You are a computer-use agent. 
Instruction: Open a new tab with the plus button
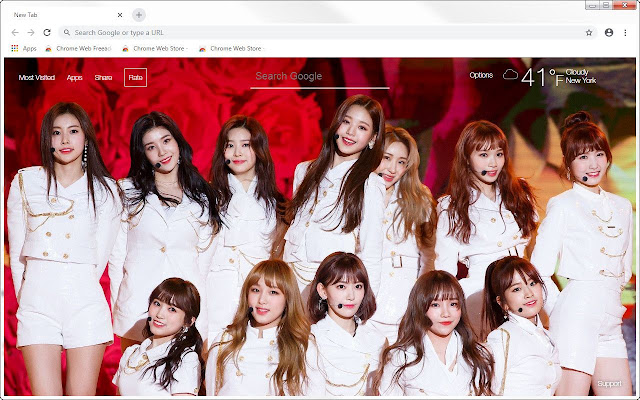coord(139,15)
